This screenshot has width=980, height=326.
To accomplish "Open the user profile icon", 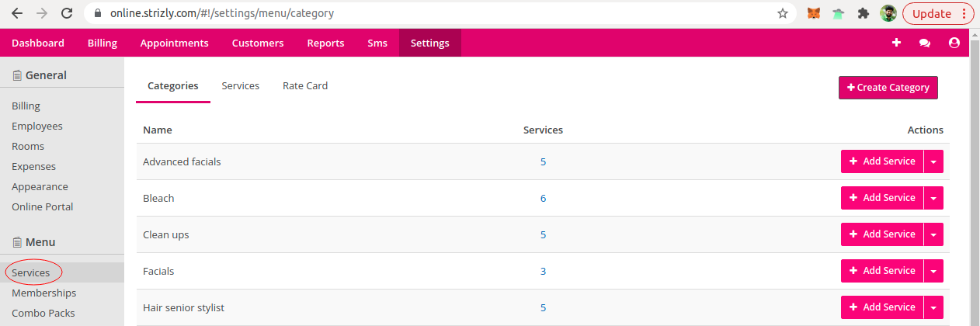I will (x=954, y=43).
